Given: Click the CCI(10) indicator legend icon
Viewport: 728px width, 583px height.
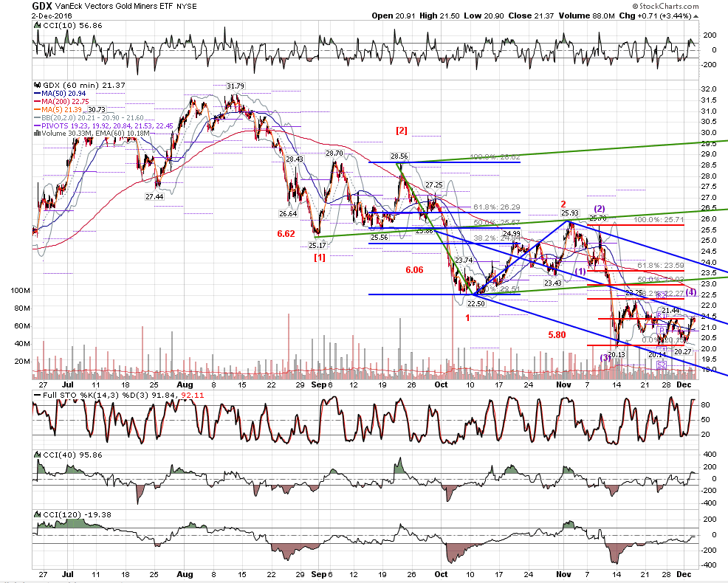Looking at the screenshot, I should (38, 26).
